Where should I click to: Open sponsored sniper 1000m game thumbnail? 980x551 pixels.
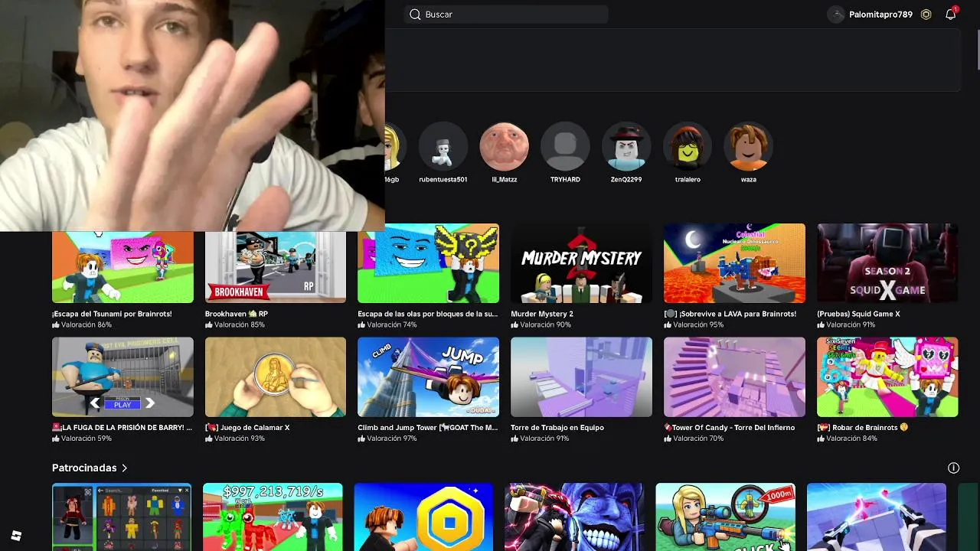click(x=725, y=517)
